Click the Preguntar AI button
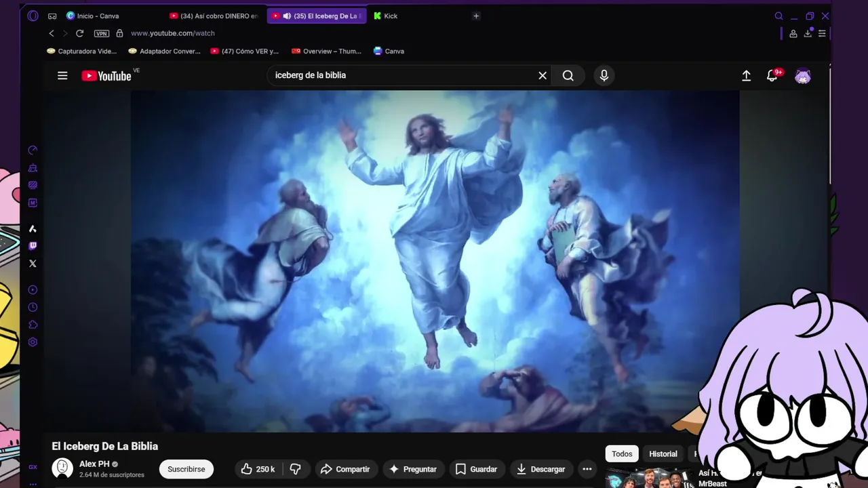The width and height of the screenshot is (868, 488). click(x=412, y=469)
